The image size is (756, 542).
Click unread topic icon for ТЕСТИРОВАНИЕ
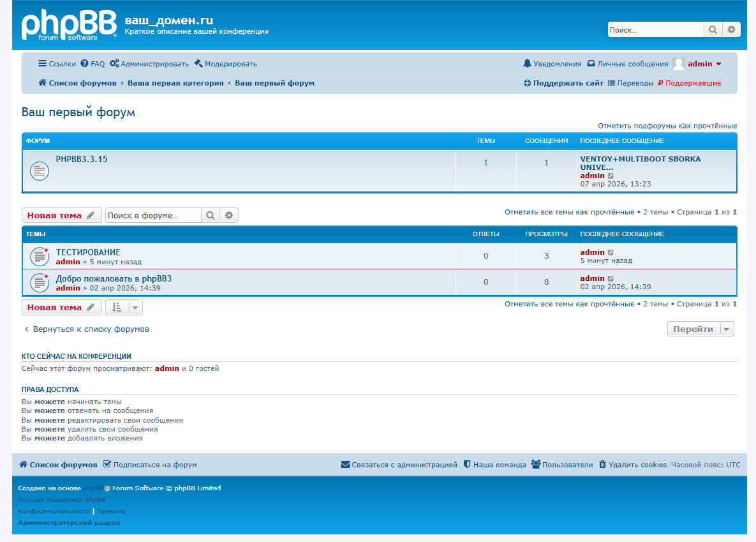(40, 257)
